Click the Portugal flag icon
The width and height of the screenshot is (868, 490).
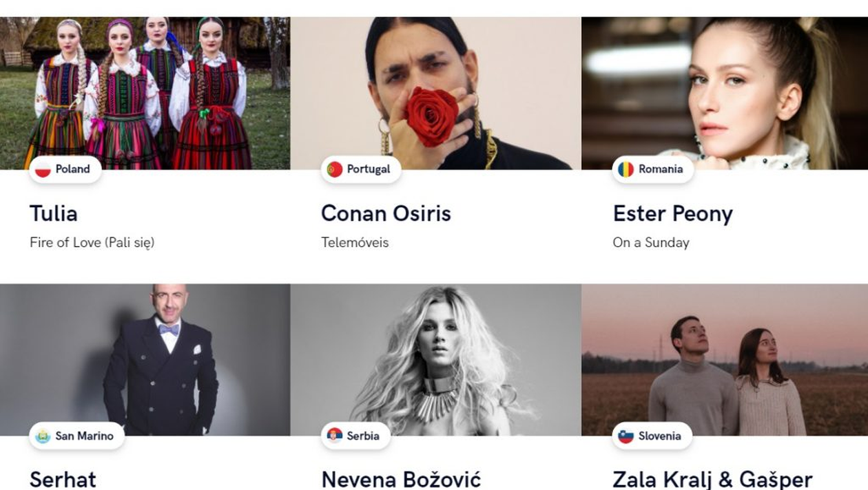[x=335, y=169]
